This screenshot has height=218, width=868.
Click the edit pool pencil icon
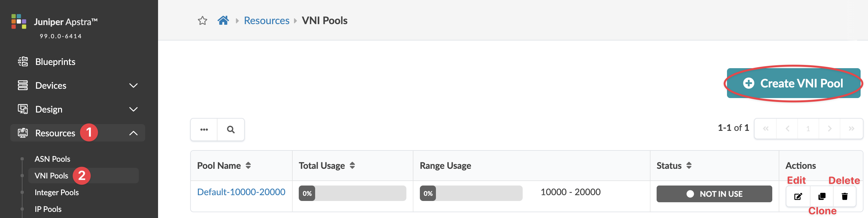pyautogui.click(x=798, y=196)
